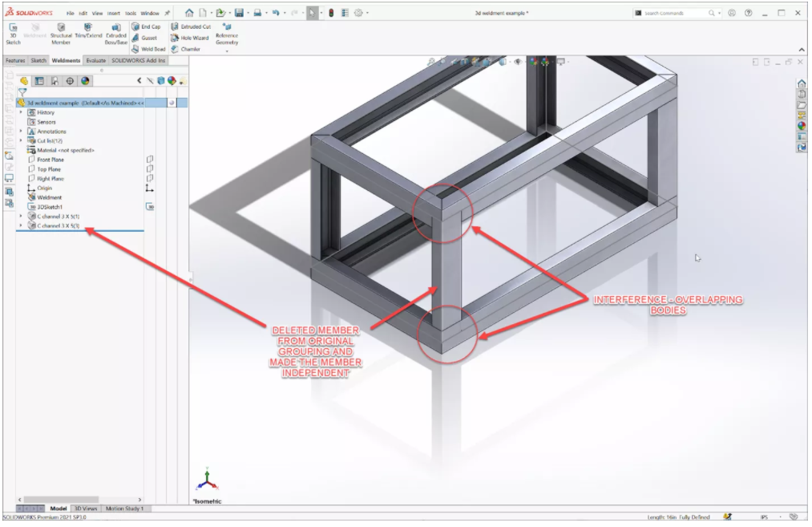Collapse the display pane arrow
812x527 pixels.
click(x=139, y=80)
